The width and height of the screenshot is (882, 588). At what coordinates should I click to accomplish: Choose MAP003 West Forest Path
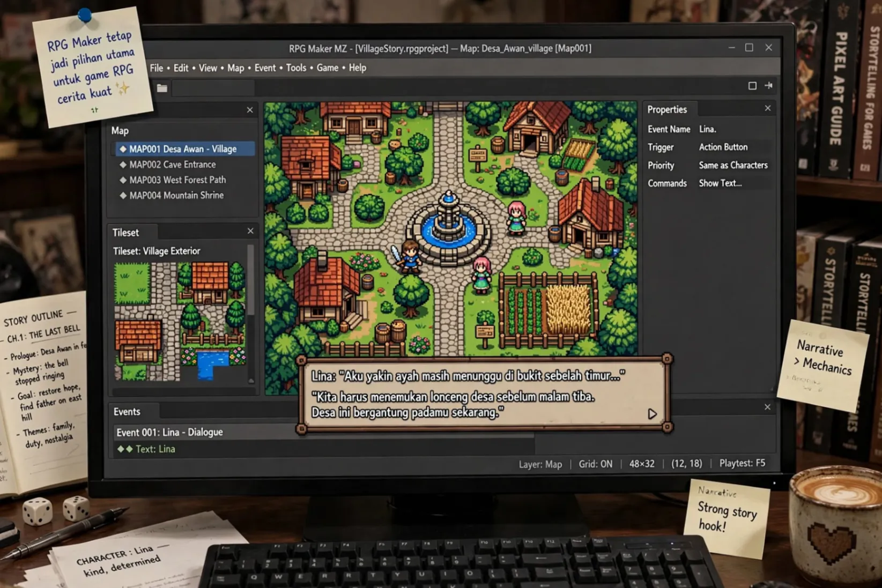[x=177, y=180]
